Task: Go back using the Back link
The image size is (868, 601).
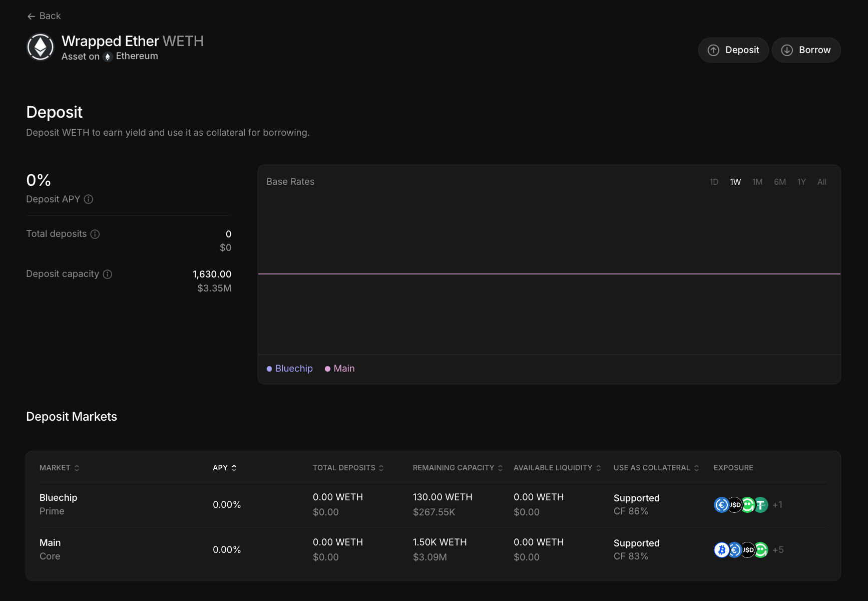Action: tap(44, 16)
